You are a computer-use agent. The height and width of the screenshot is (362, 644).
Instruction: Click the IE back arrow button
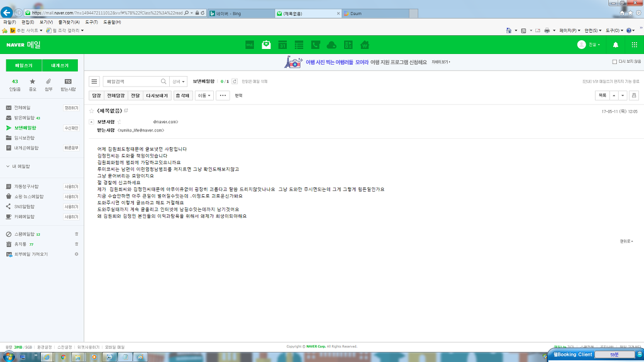click(x=6, y=13)
